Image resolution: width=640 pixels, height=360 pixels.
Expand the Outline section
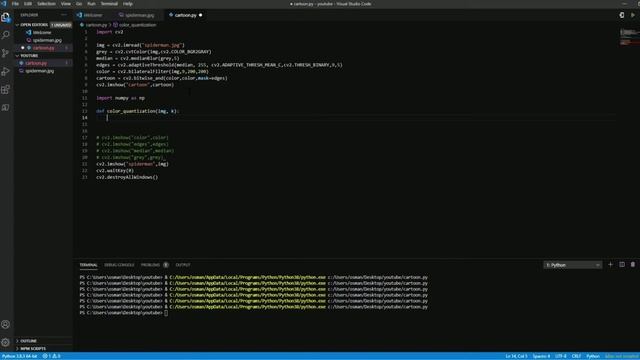pyautogui.click(x=29, y=341)
